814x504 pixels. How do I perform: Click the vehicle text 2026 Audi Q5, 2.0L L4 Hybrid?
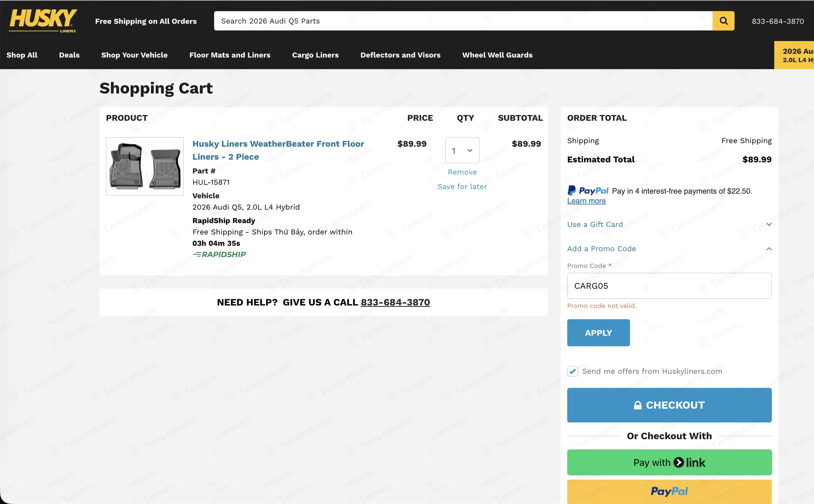(246, 207)
